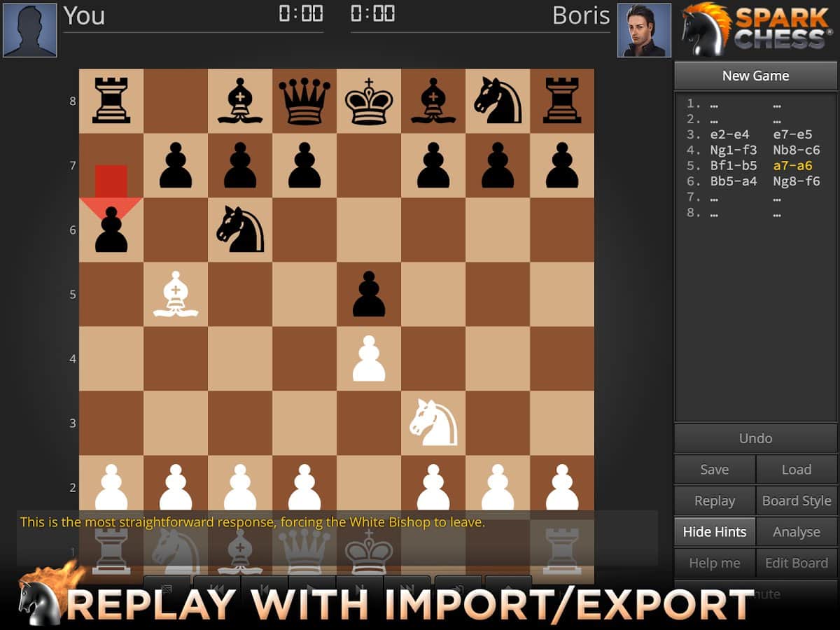
Task: Jump to move a7-a6 in move list
Action: coord(792,166)
